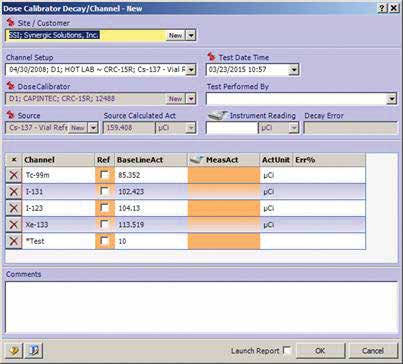Check the Ref box for I-123
Viewport: 403px width, 364px height.
tap(104, 208)
